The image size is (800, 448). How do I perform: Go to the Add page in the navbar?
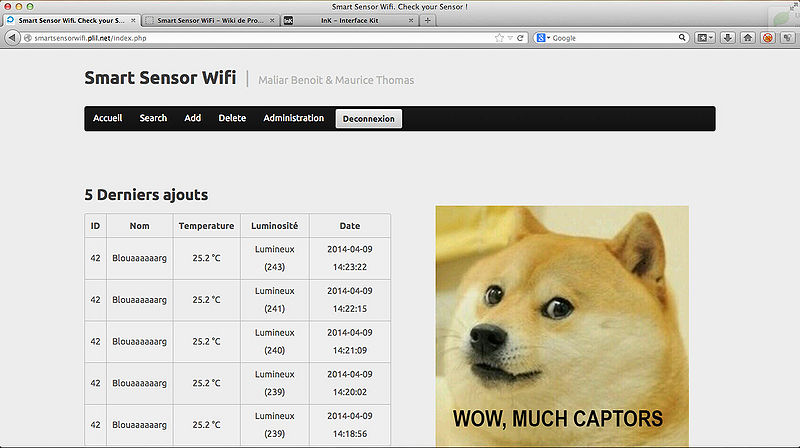tap(192, 118)
